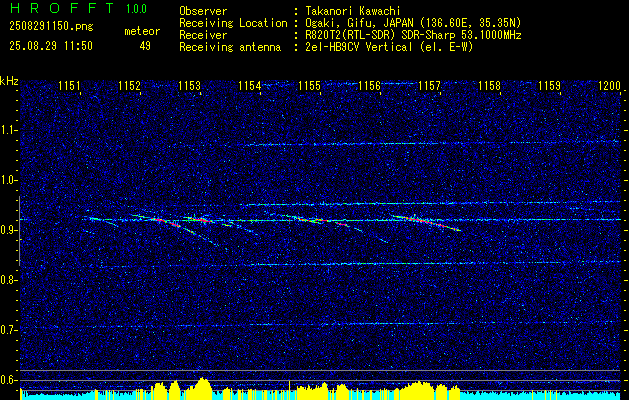Click the 1154 time axis label
Screen dimensions: 629x400
[250, 86]
